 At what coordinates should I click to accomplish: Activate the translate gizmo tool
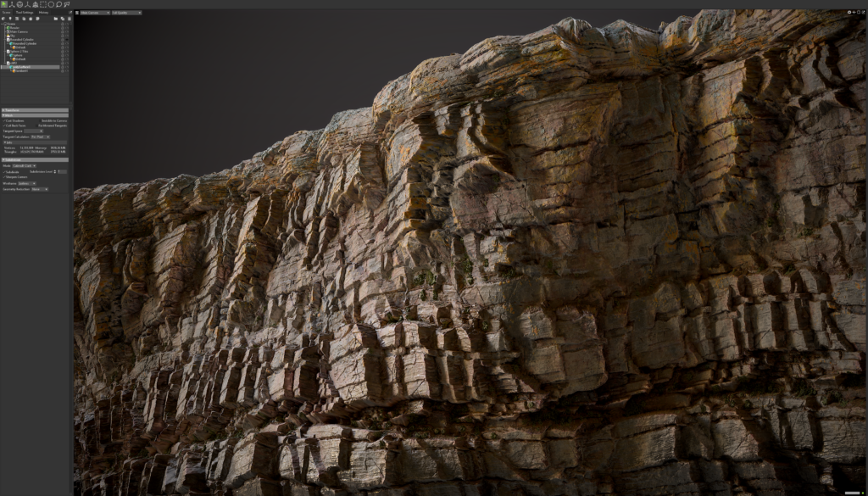(x=12, y=4)
